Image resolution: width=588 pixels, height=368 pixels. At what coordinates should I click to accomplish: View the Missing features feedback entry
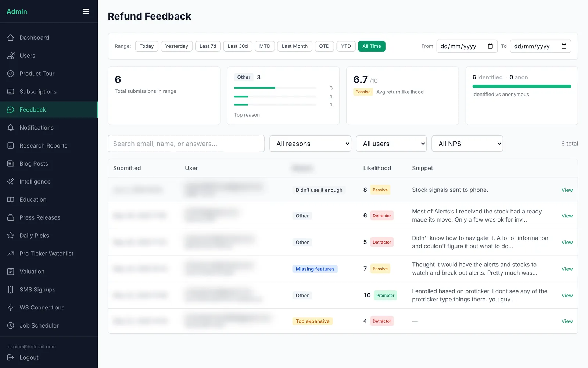pyautogui.click(x=567, y=269)
